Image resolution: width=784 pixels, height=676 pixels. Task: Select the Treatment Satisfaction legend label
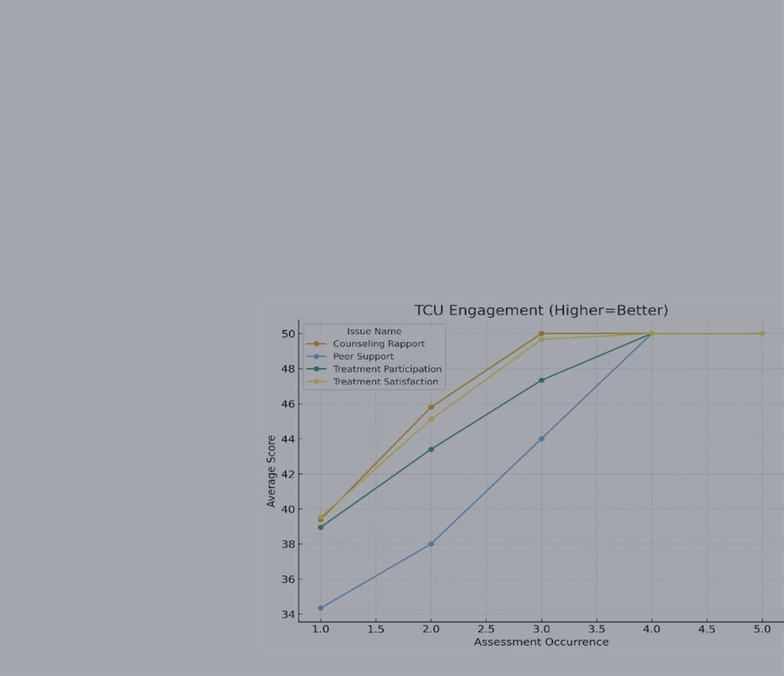pyautogui.click(x=385, y=382)
